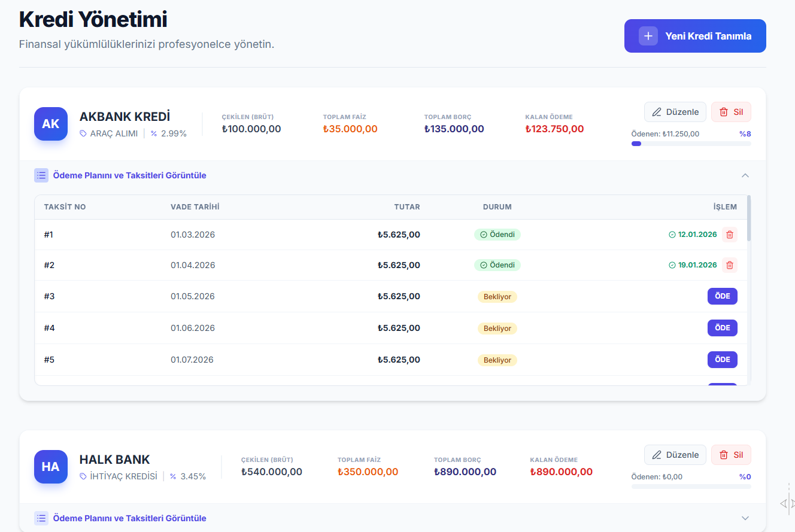The height and width of the screenshot is (532, 795).
Task: Click the HA avatar for Halk Bank
Action: [51, 467]
